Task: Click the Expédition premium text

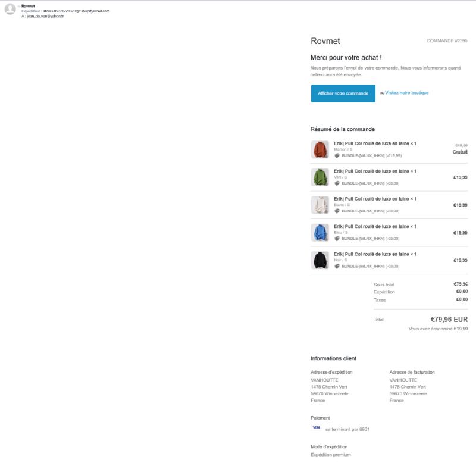Action: coord(331,455)
